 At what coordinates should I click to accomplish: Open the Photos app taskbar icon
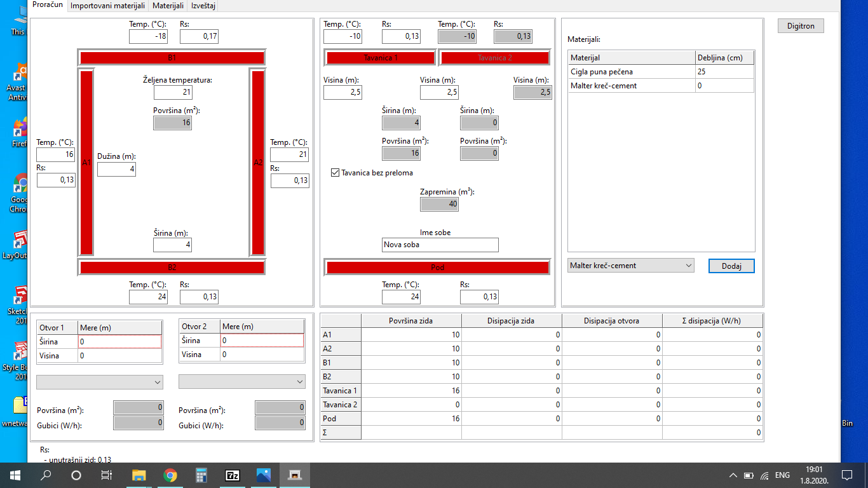(x=264, y=475)
